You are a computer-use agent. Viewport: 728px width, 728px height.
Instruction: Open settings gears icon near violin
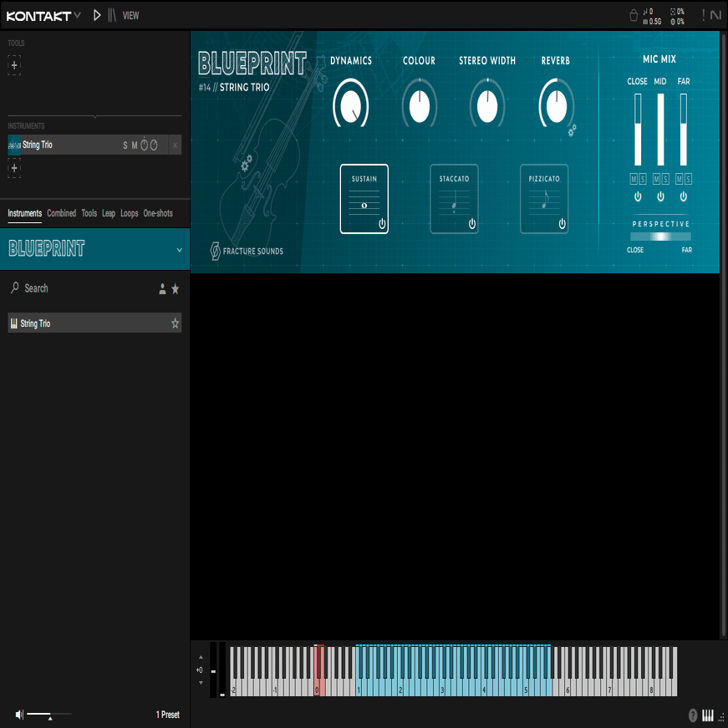[x=246, y=163]
